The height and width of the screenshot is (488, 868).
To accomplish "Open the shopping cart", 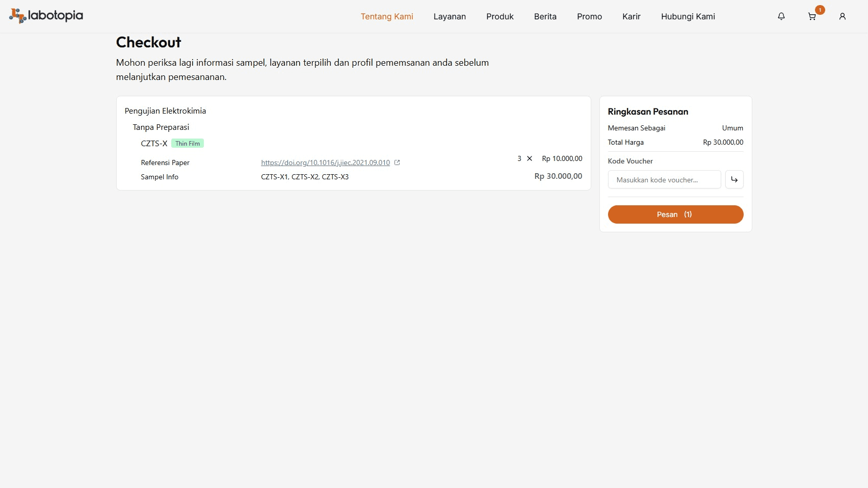I will click(812, 16).
